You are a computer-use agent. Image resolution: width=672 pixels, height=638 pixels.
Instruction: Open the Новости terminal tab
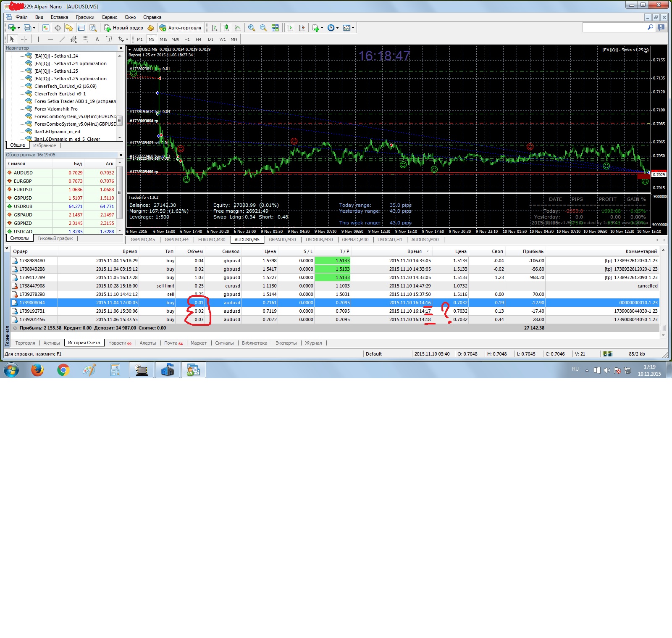[120, 343]
